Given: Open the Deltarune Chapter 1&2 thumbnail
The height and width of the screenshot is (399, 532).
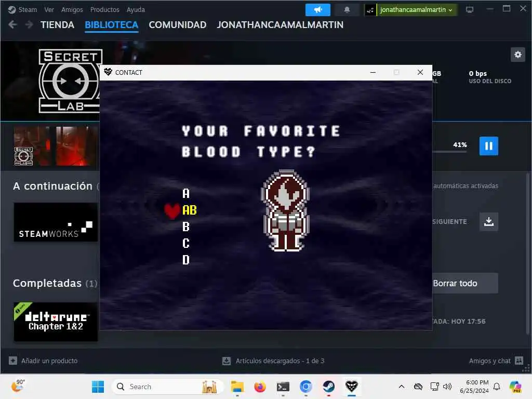Looking at the screenshot, I should click(56, 322).
